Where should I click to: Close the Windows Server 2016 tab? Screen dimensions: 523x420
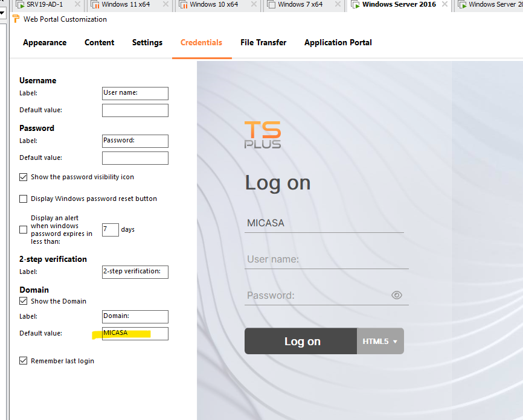(x=445, y=4)
